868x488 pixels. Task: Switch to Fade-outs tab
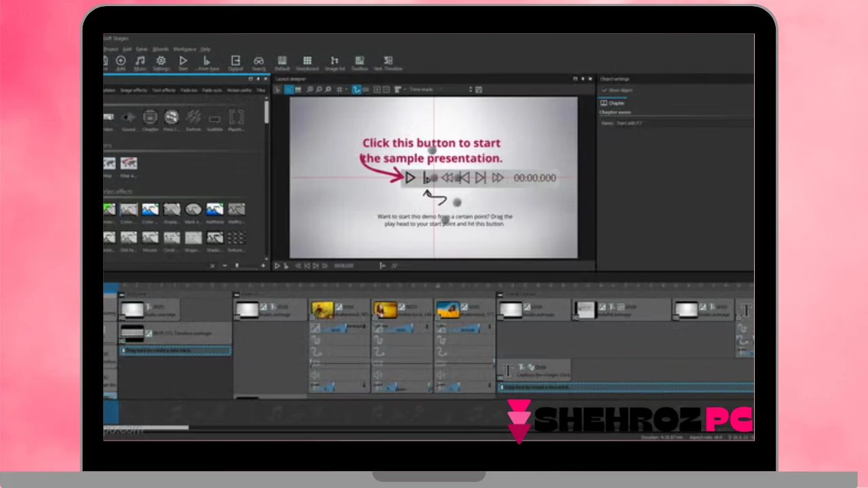pos(212,90)
